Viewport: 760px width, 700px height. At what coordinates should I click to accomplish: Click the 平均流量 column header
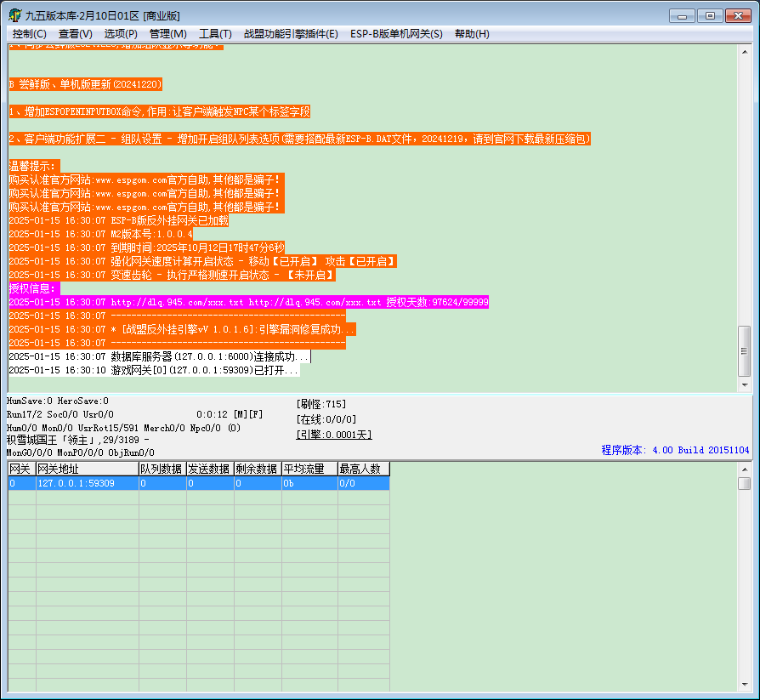tap(309, 470)
